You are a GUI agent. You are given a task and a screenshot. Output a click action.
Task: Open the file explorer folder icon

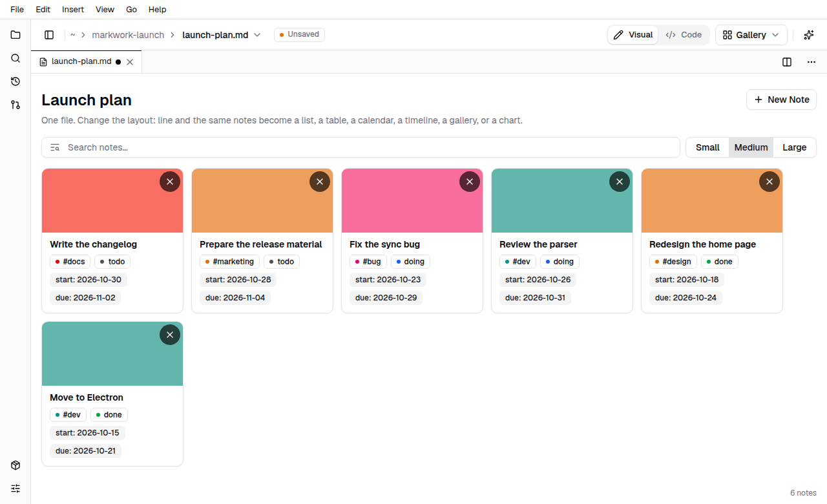pos(16,35)
